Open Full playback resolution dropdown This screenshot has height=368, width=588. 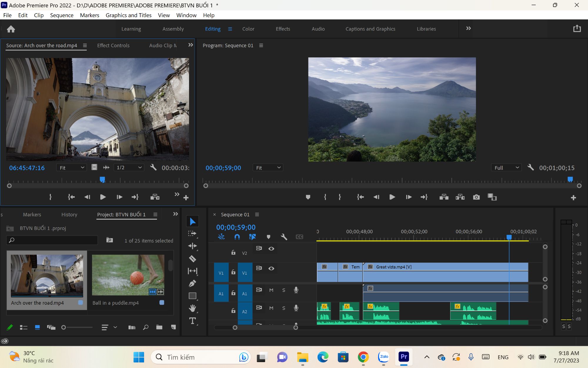(506, 168)
